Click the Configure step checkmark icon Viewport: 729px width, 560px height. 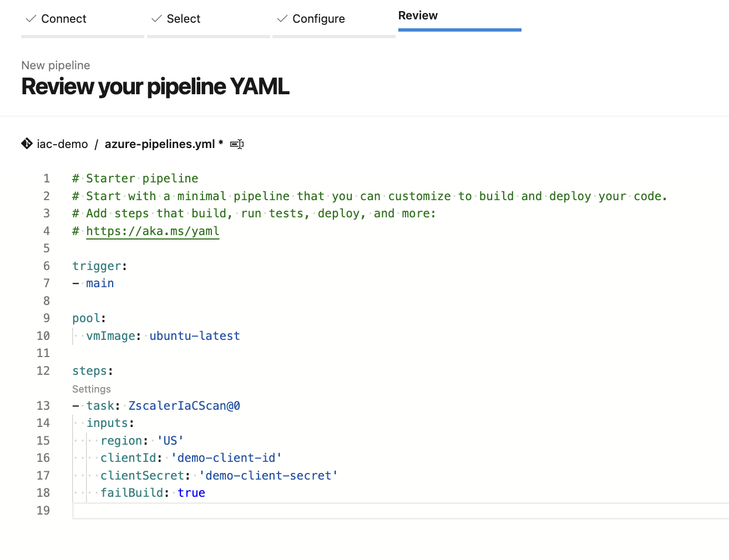click(282, 19)
